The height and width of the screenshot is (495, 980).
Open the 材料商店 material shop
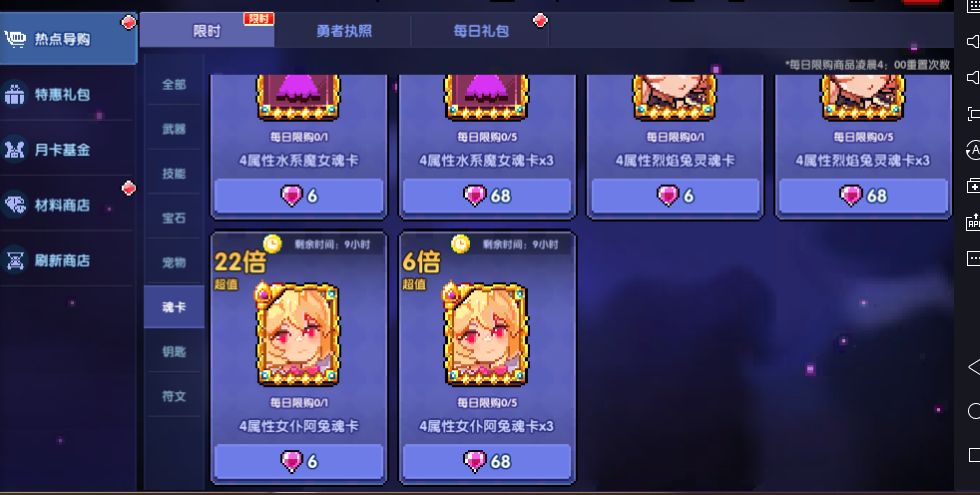(68, 204)
